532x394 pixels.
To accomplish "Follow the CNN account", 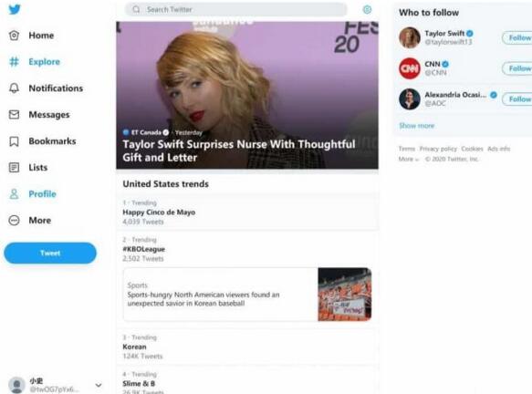I will click(517, 68).
